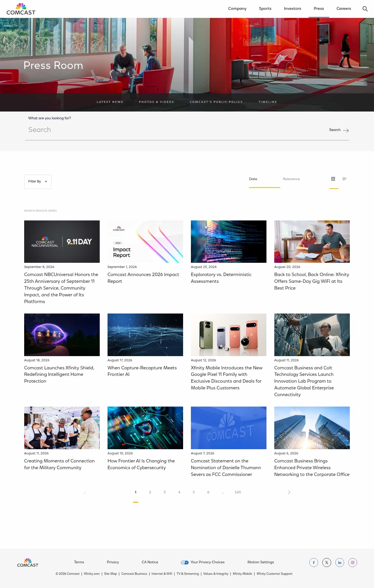The width and height of the screenshot is (374, 588).
Task: Go to results page 5
Action: click(x=194, y=492)
